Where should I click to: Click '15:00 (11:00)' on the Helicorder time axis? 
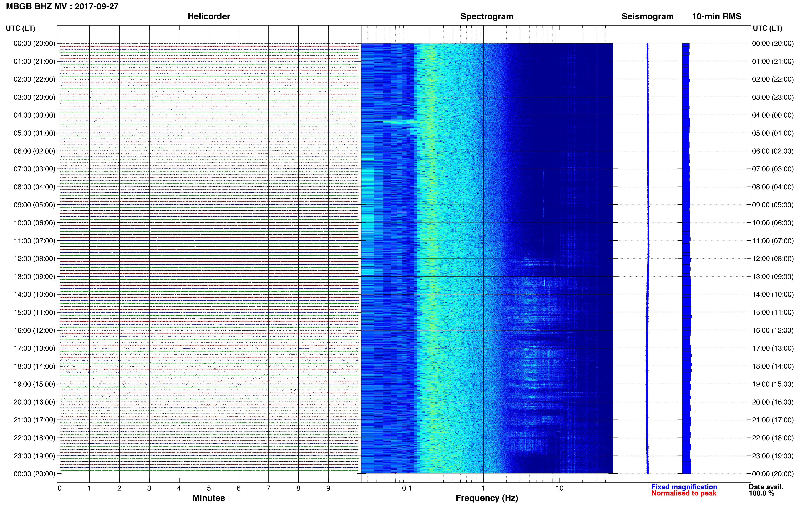(x=34, y=312)
